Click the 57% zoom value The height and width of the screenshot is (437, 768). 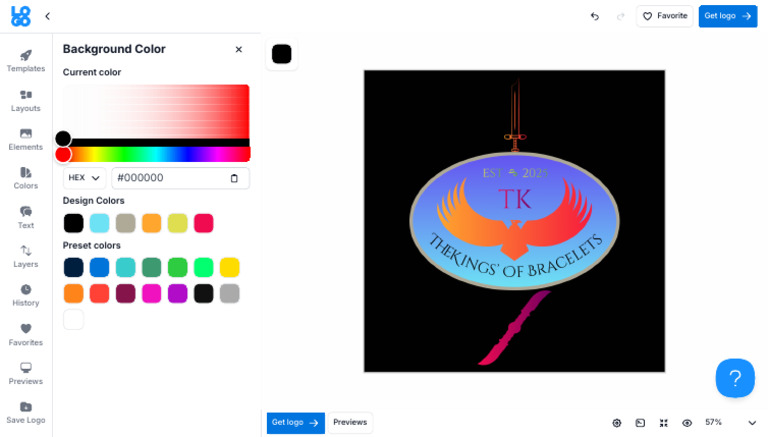pos(713,422)
